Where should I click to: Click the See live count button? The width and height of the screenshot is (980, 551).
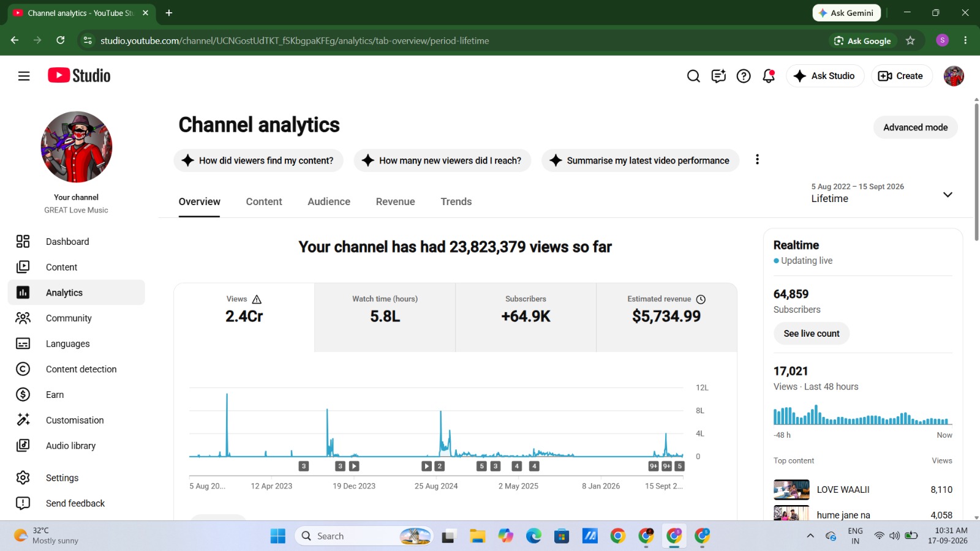click(x=812, y=334)
